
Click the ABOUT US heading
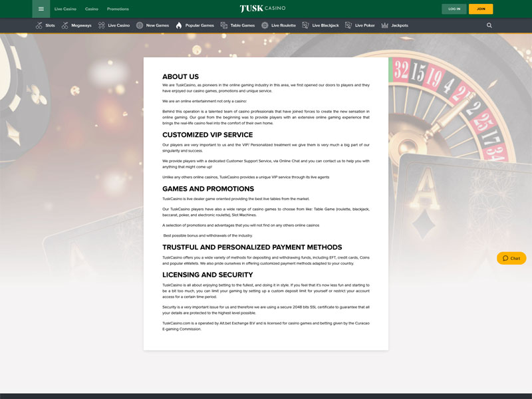tap(180, 76)
